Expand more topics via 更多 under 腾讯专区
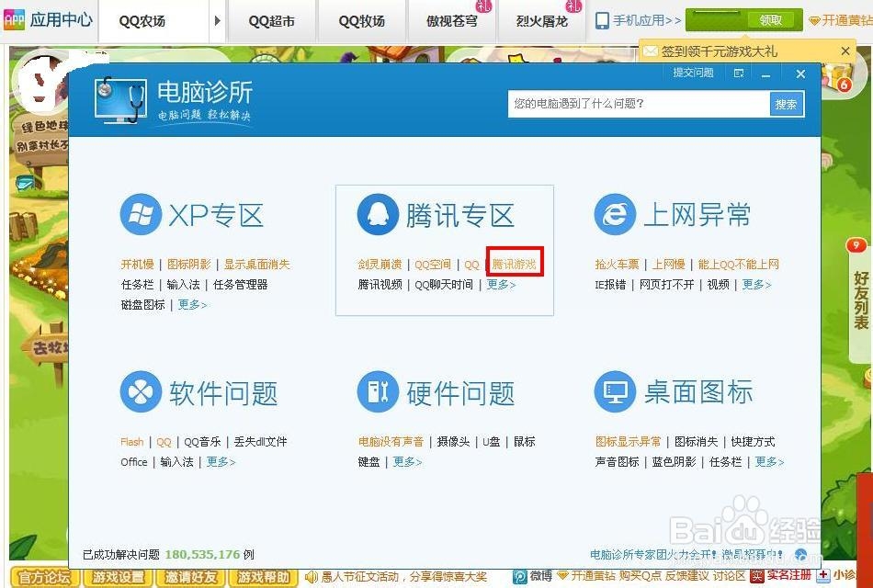This screenshot has height=588, width=873. point(503,285)
